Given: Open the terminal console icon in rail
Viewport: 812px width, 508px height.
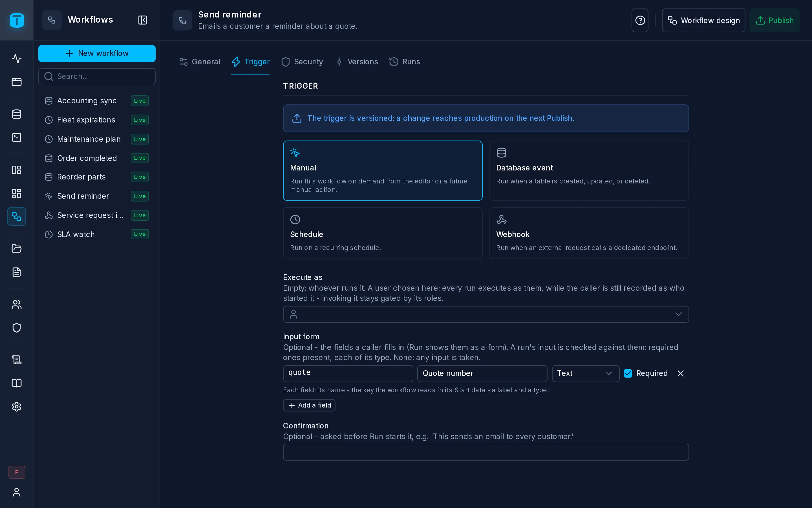Looking at the screenshot, I should coord(16,137).
